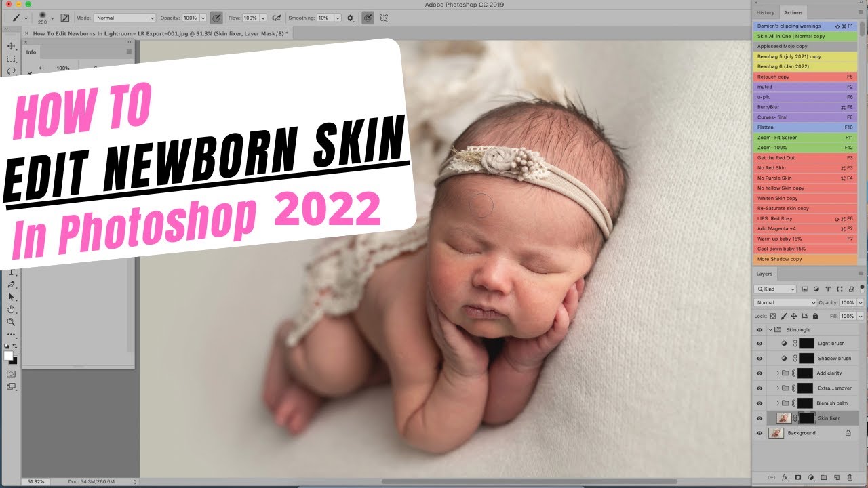Change screen mode icon in toolbox
Screen dimensions: 868x488
point(11,386)
